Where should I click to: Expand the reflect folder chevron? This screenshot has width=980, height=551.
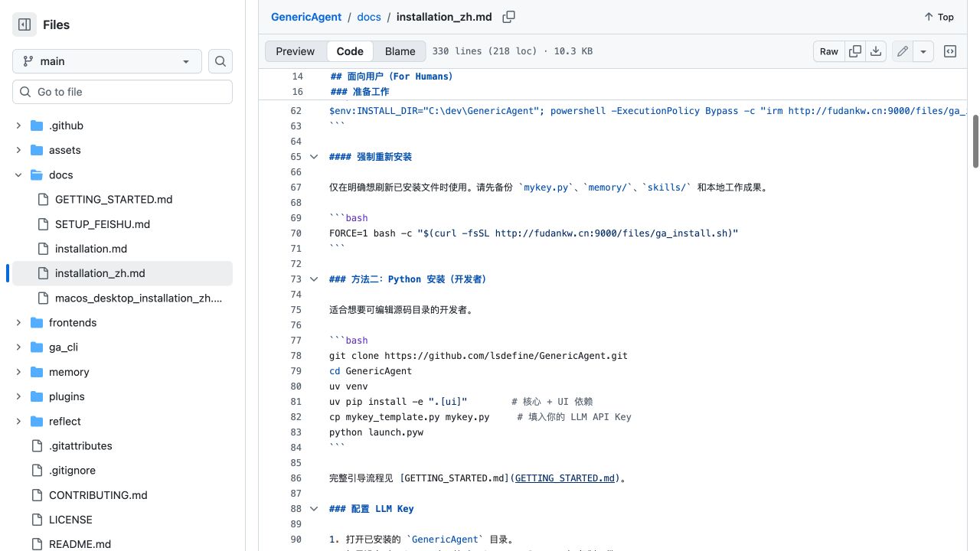pyautogui.click(x=18, y=421)
